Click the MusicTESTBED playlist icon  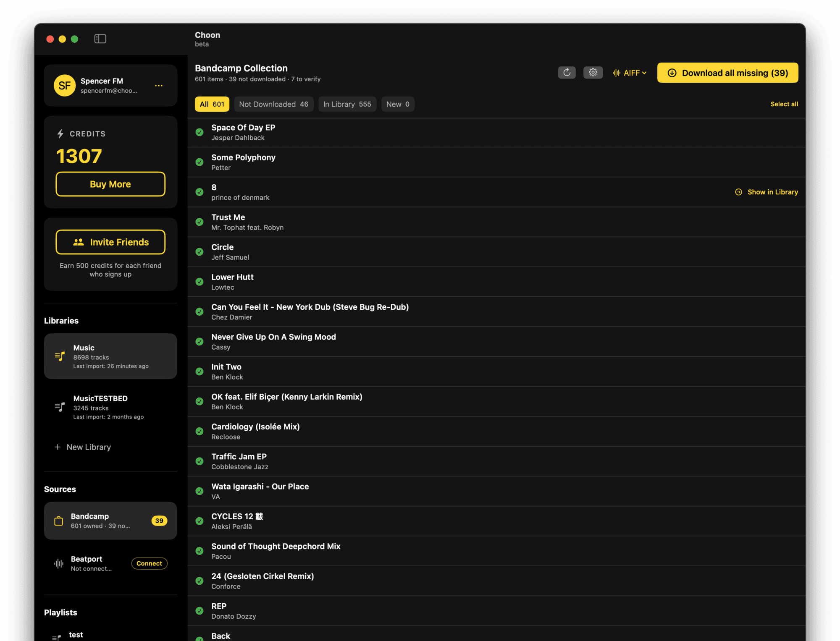point(60,407)
